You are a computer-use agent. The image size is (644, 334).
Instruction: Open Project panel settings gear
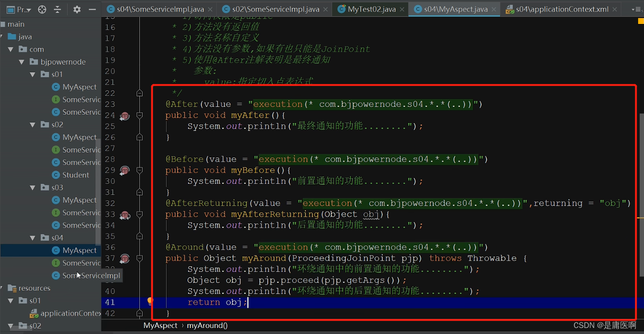pyautogui.click(x=77, y=9)
